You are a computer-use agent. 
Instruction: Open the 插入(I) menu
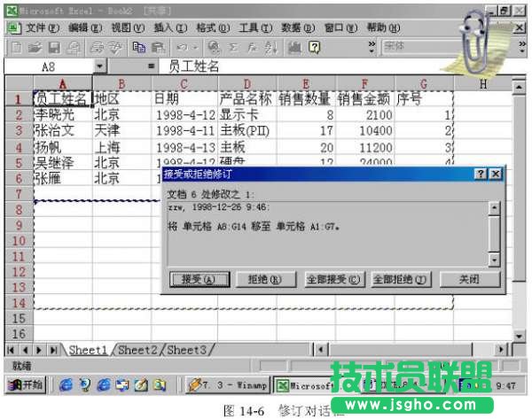170,27
